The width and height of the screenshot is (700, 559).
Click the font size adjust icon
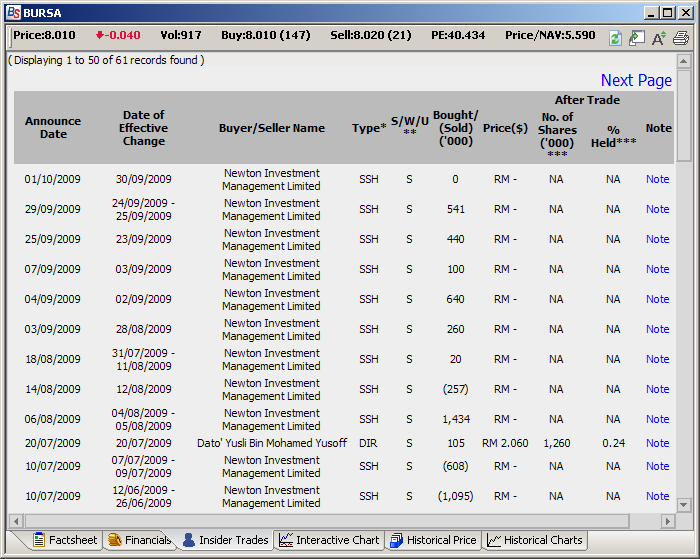pyautogui.click(x=658, y=38)
